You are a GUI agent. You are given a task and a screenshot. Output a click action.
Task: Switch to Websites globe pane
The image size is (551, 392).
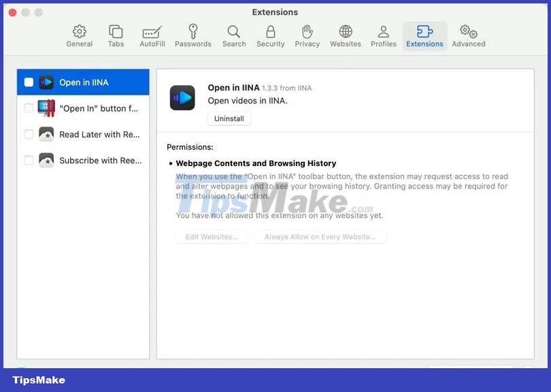click(x=346, y=36)
